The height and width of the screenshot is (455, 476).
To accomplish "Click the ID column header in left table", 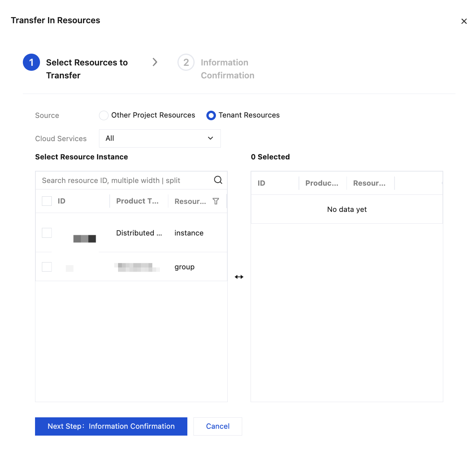I will point(62,201).
